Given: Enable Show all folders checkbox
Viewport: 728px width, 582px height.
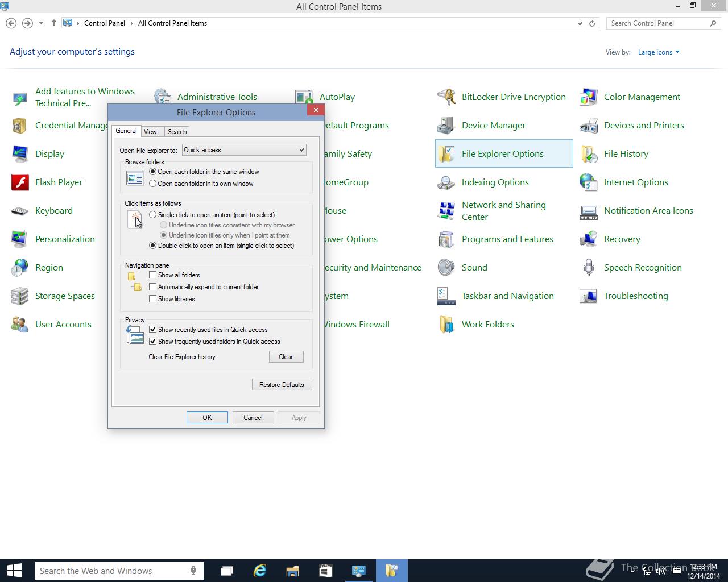Looking at the screenshot, I should tap(152, 275).
